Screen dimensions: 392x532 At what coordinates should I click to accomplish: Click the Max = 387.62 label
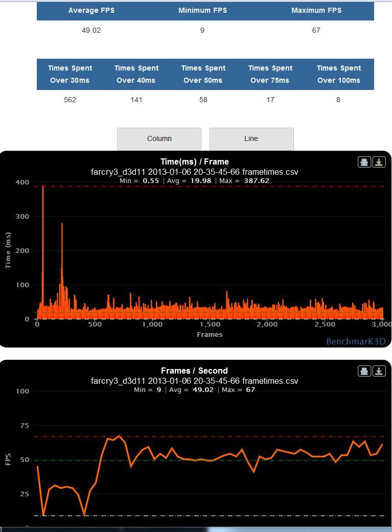point(244,181)
